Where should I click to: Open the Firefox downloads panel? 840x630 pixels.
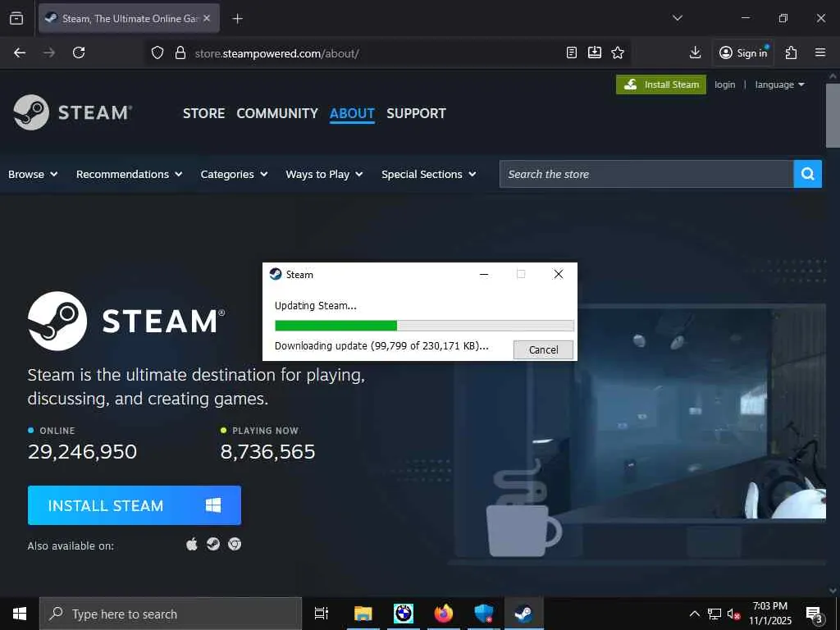695,52
